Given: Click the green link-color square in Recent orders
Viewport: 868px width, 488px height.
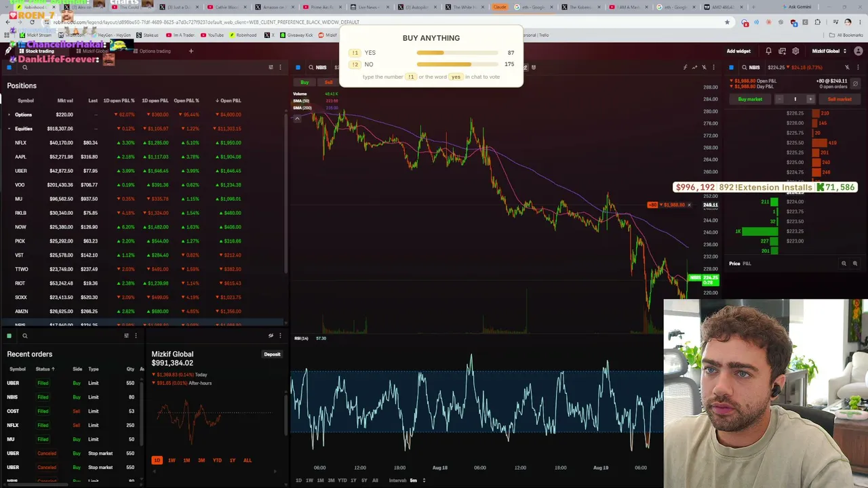Looking at the screenshot, I should click(9, 335).
